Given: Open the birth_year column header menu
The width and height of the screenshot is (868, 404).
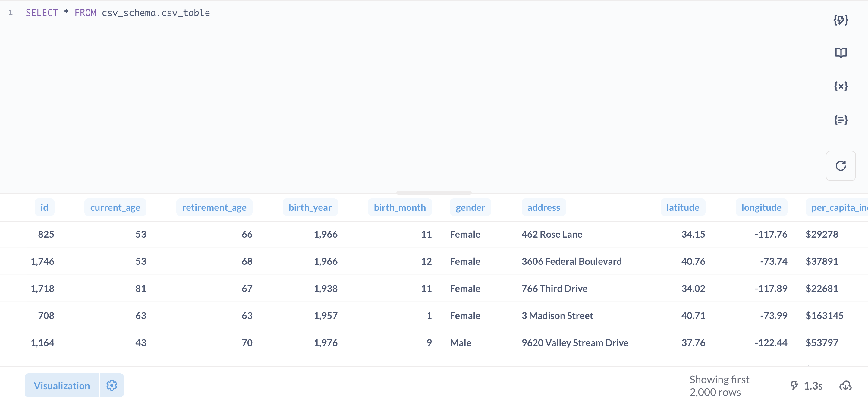Looking at the screenshot, I should [x=310, y=207].
